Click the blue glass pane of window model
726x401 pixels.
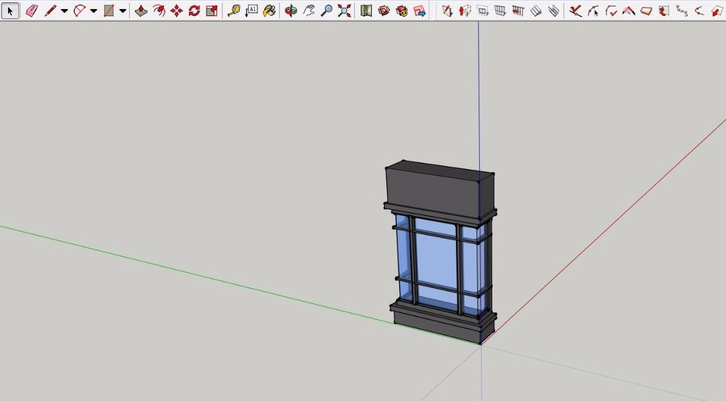435,259
